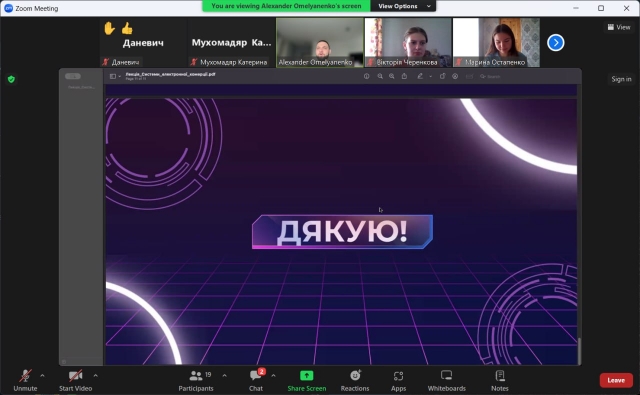Click the muted mic icon beside Марина Остапенко
This screenshot has height=395, width=640.
(x=459, y=62)
